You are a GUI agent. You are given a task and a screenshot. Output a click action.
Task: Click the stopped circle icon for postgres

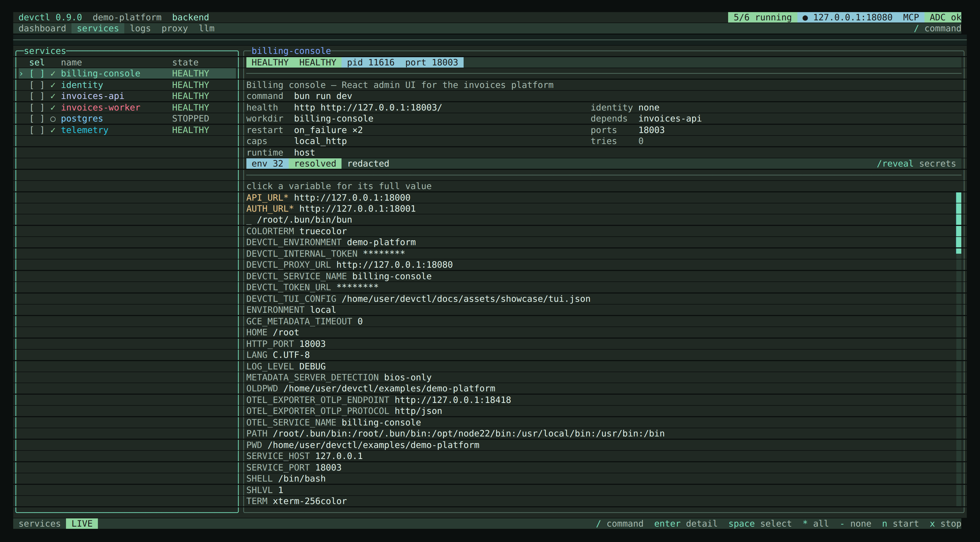tap(53, 119)
